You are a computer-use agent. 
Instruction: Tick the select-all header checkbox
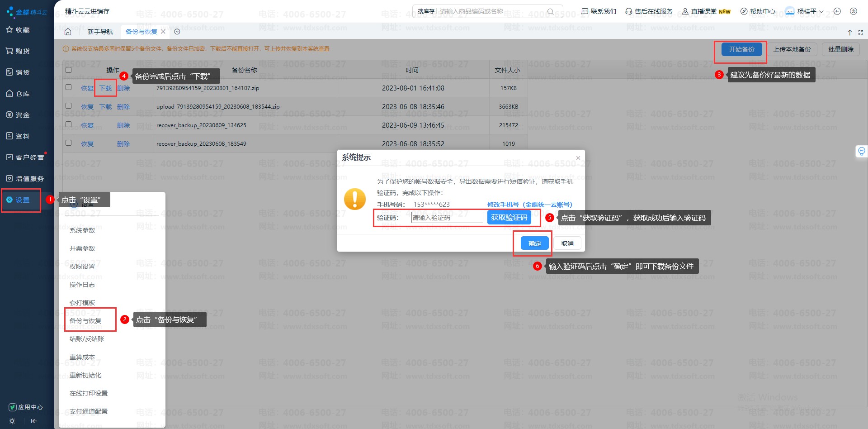(69, 70)
